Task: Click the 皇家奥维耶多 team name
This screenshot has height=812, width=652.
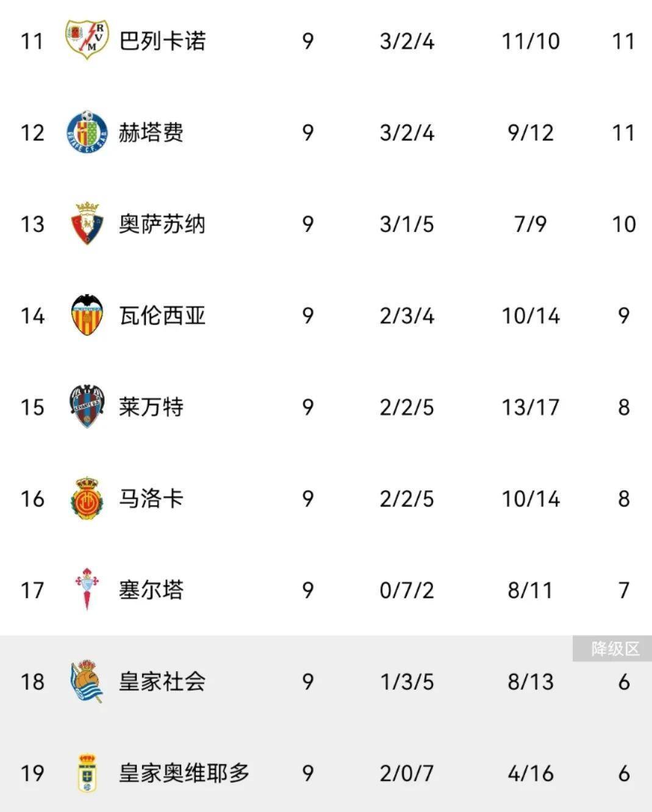Action: [184, 773]
